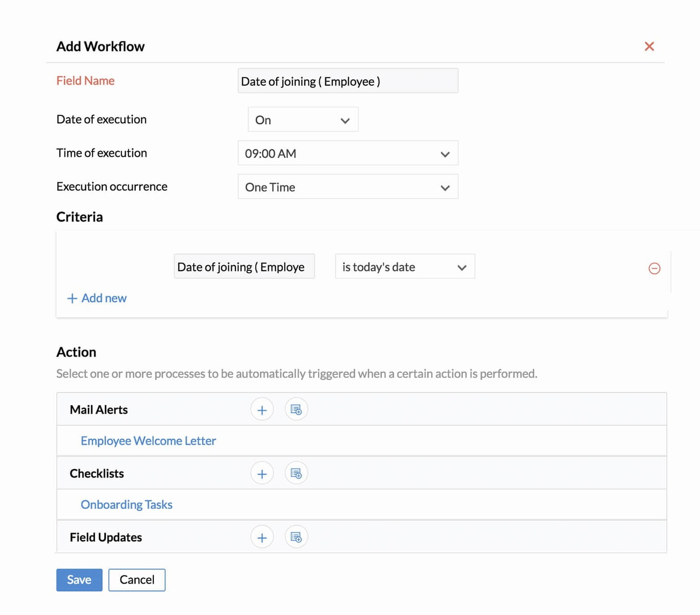Click plus icon in Mail Alerts row

tap(262, 410)
